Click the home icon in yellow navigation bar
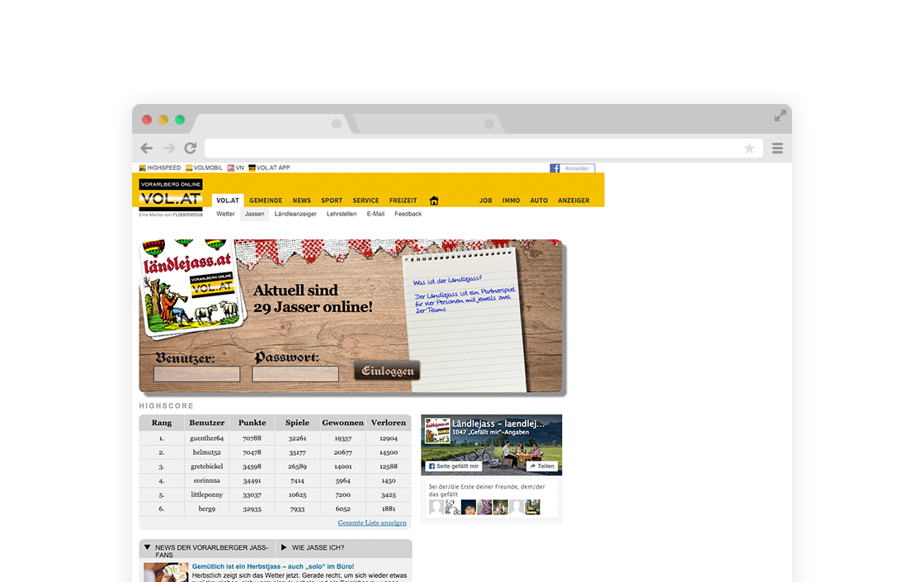The width and height of the screenshot is (924, 582). [434, 201]
